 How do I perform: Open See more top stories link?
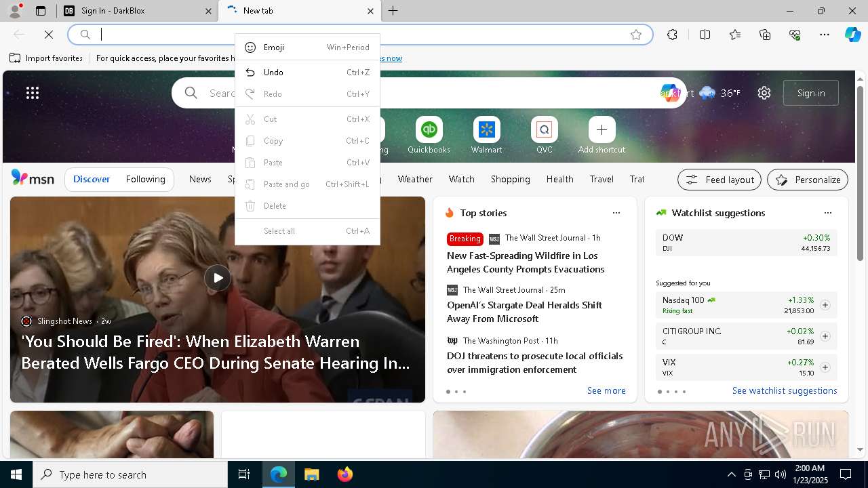pyautogui.click(x=606, y=390)
